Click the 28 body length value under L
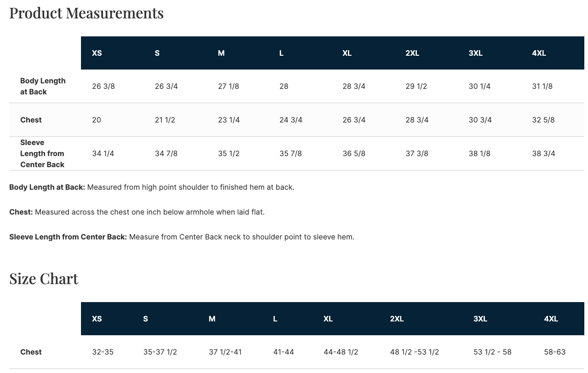 (x=283, y=86)
